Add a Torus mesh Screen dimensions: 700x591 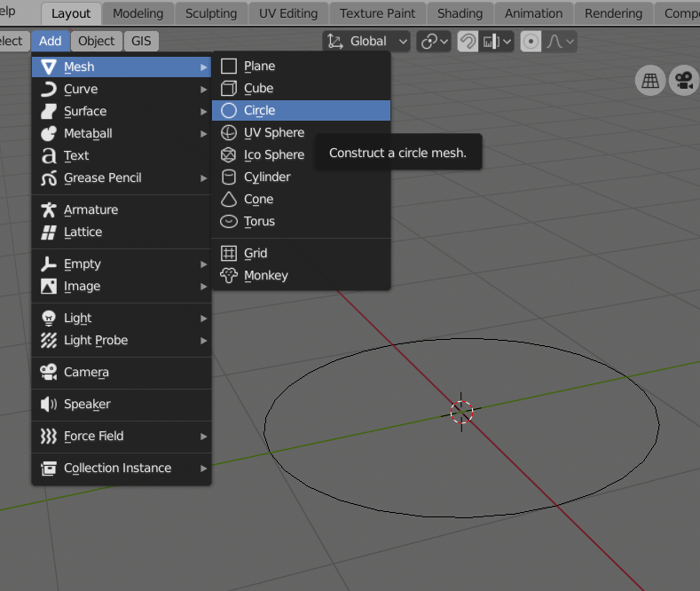click(x=301, y=221)
